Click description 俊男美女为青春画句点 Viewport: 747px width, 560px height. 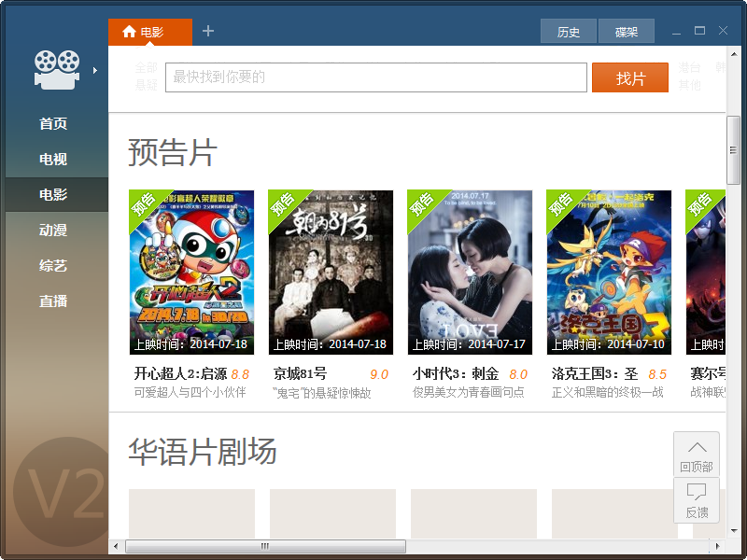[x=469, y=392]
